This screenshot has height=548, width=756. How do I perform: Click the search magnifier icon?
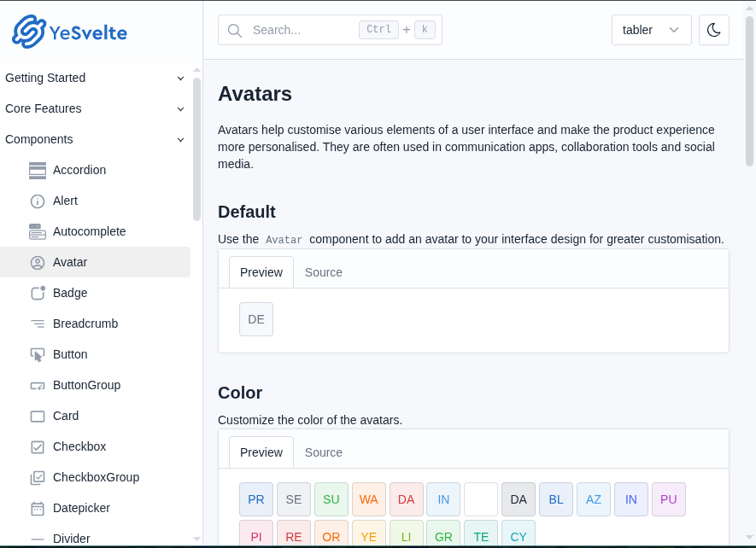(x=235, y=31)
